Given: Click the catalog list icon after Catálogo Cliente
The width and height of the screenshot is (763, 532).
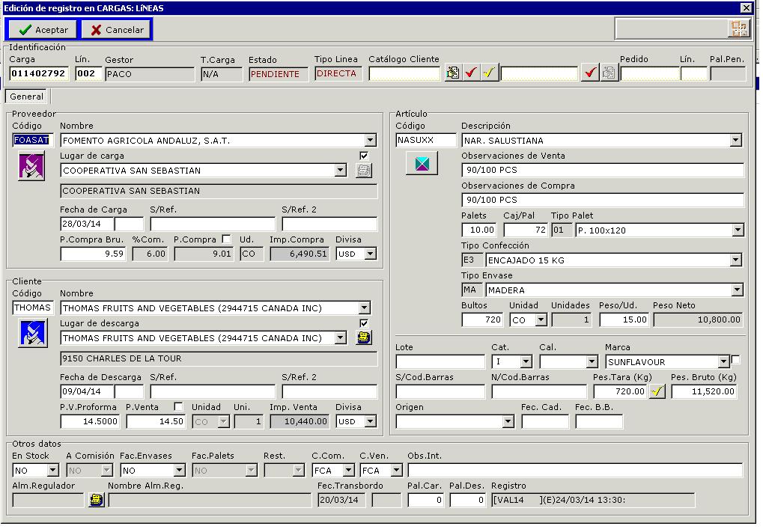Looking at the screenshot, I should tap(452, 73).
